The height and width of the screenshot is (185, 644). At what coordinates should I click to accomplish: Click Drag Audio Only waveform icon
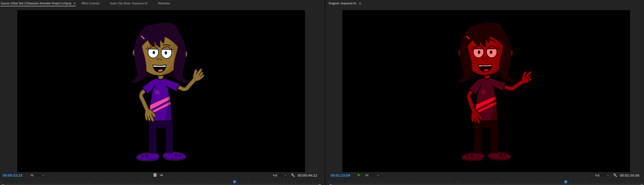162,175
